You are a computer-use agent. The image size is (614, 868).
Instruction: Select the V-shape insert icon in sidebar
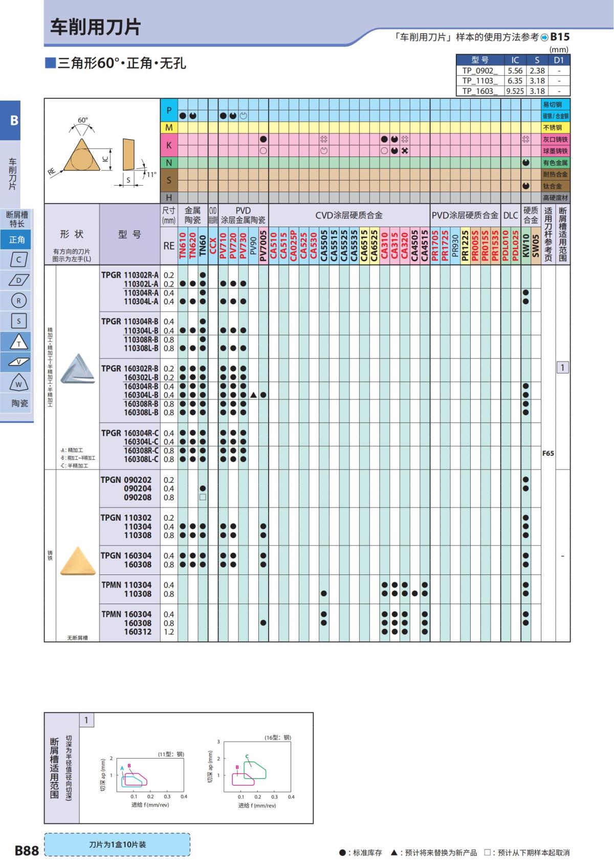point(19,362)
